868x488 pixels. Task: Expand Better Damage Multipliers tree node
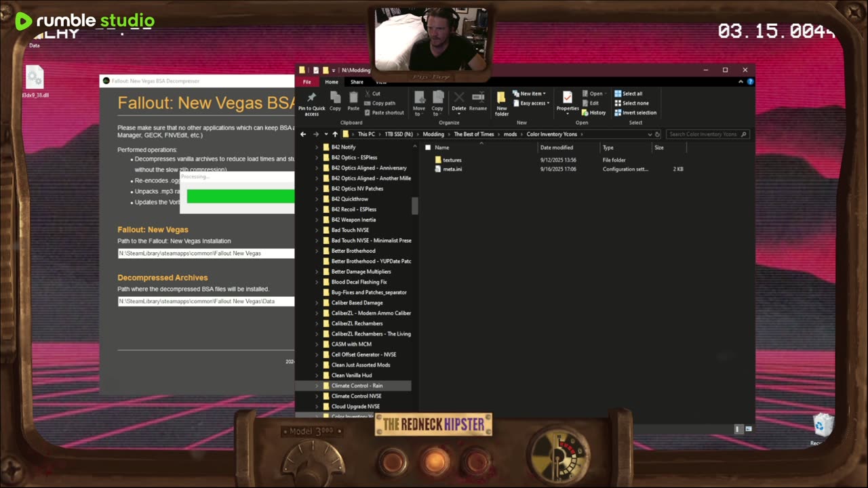[x=317, y=272]
